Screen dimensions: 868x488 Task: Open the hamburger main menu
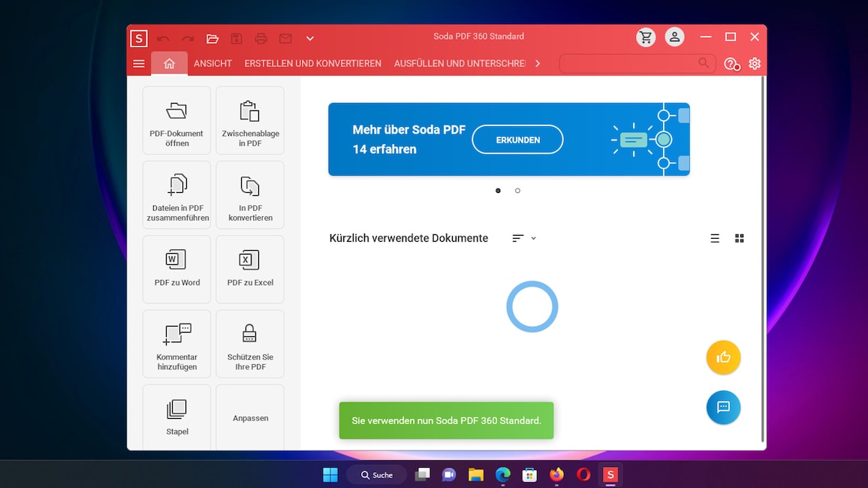tap(139, 64)
